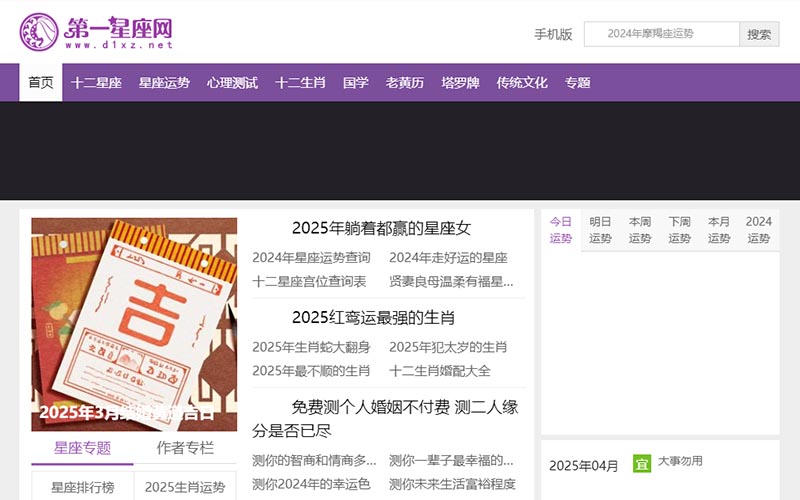Open the 手机版 mobile version link

553,34
